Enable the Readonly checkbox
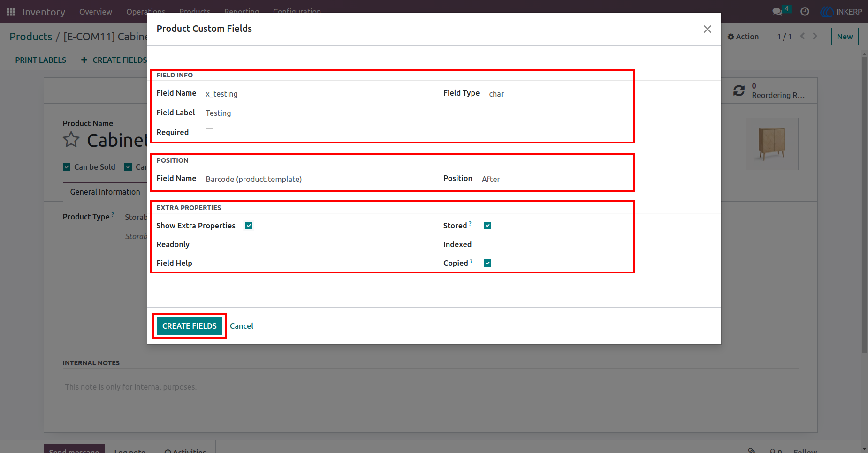 [x=249, y=244]
